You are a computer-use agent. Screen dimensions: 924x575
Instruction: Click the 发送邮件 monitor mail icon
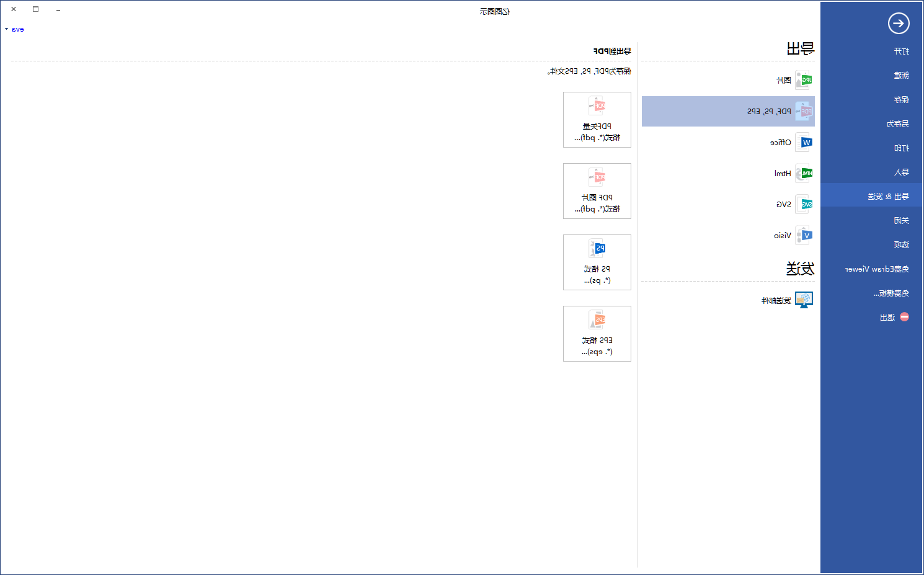(x=804, y=300)
